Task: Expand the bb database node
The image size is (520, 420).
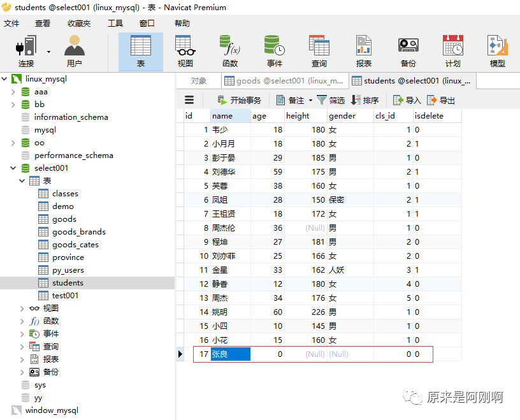Action: (x=13, y=105)
